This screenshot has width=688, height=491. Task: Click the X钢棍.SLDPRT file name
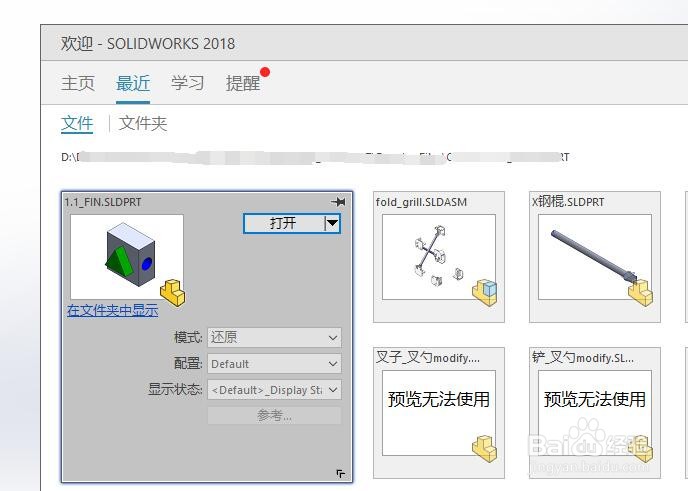[568, 202]
